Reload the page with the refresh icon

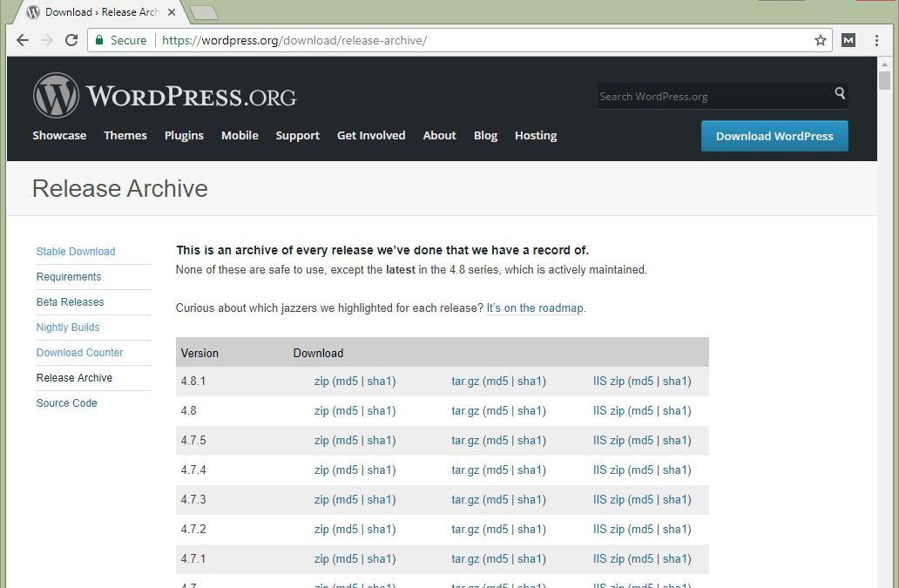(x=71, y=40)
